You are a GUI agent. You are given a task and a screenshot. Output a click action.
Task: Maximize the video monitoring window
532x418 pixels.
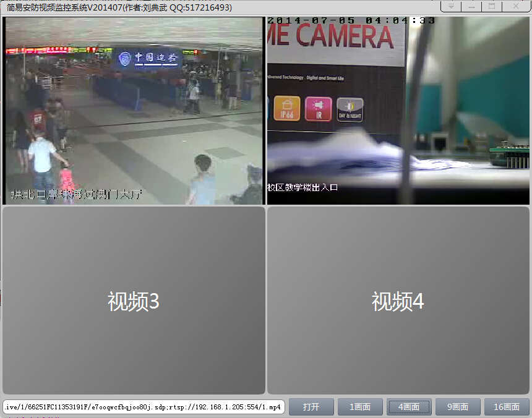[492, 6]
